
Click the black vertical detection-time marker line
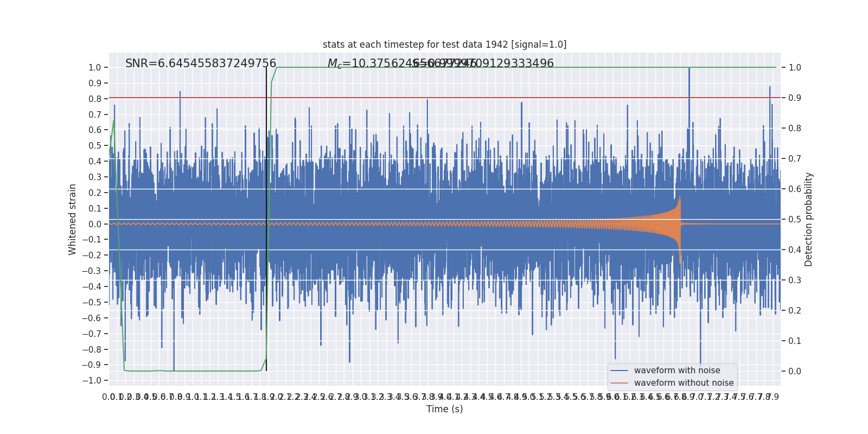[266, 219]
